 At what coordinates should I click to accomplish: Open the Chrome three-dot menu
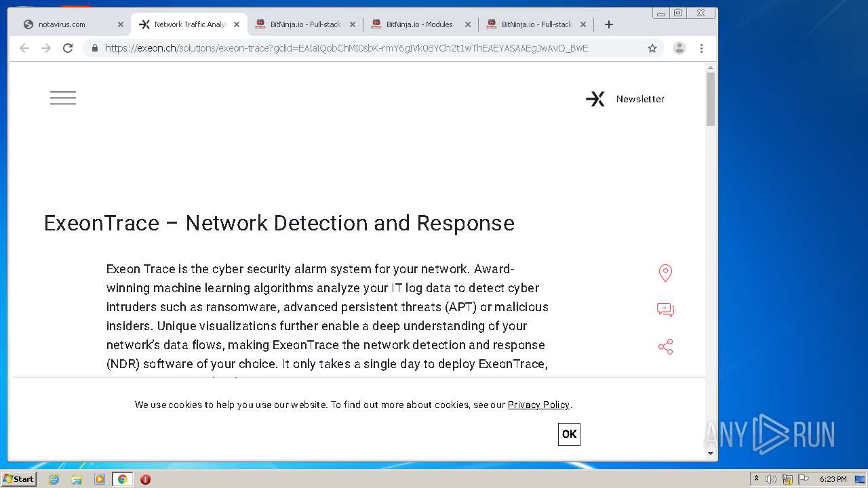click(x=701, y=48)
